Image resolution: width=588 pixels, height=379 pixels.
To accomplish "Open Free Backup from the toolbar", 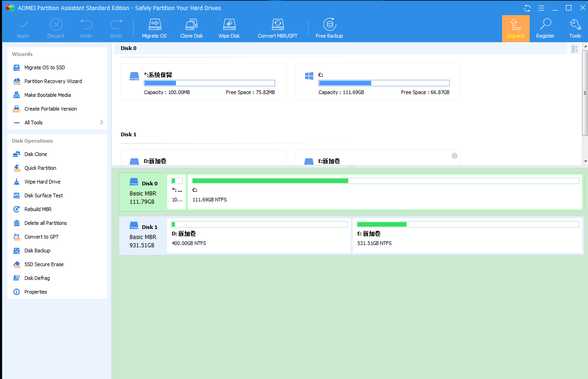I will pos(329,28).
